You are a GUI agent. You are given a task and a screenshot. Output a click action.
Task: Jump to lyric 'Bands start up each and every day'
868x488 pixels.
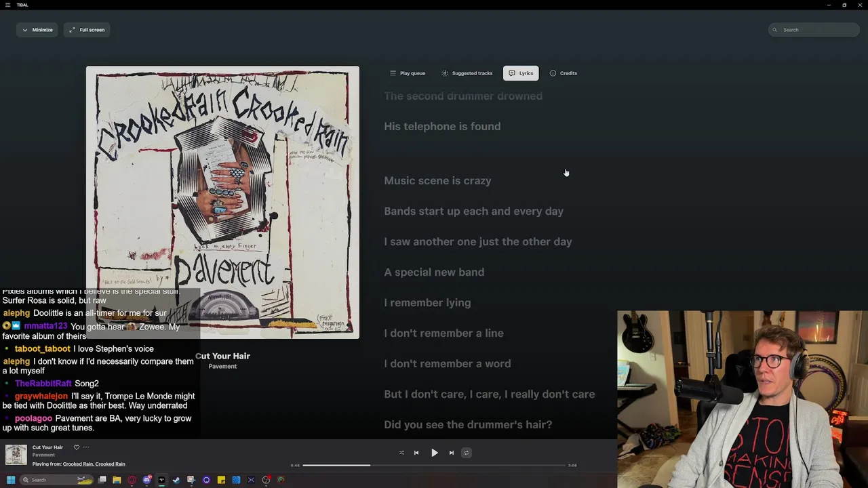[473, 211]
